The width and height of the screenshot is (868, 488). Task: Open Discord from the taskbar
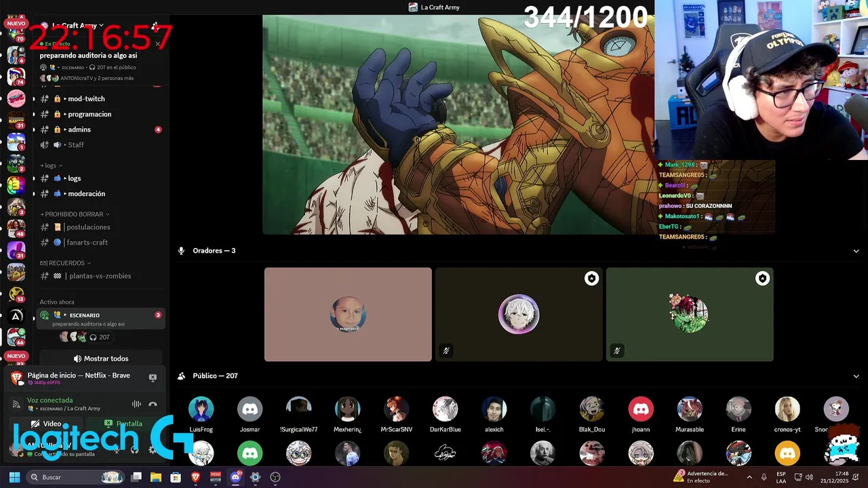(235, 477)
